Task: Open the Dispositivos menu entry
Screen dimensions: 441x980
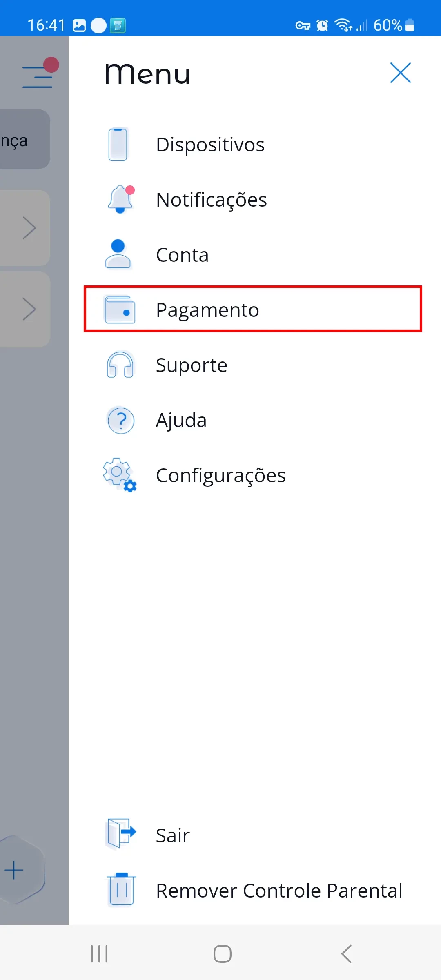Action: [210, 145]
